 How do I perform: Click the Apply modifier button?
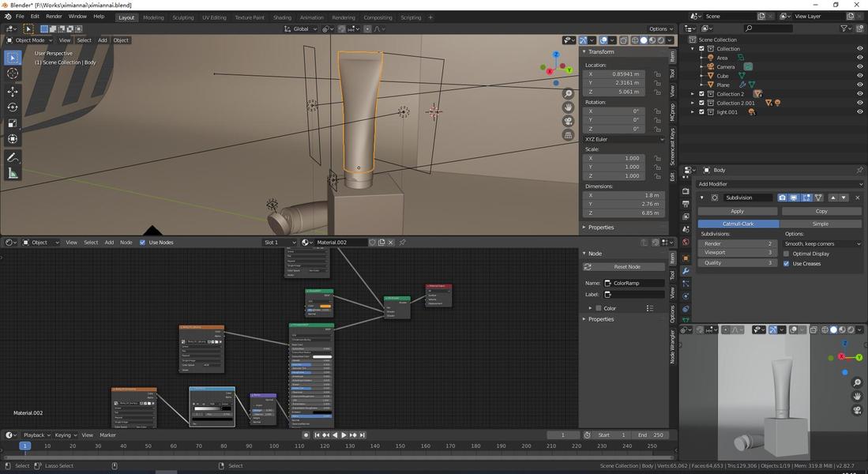coord(737,211)
